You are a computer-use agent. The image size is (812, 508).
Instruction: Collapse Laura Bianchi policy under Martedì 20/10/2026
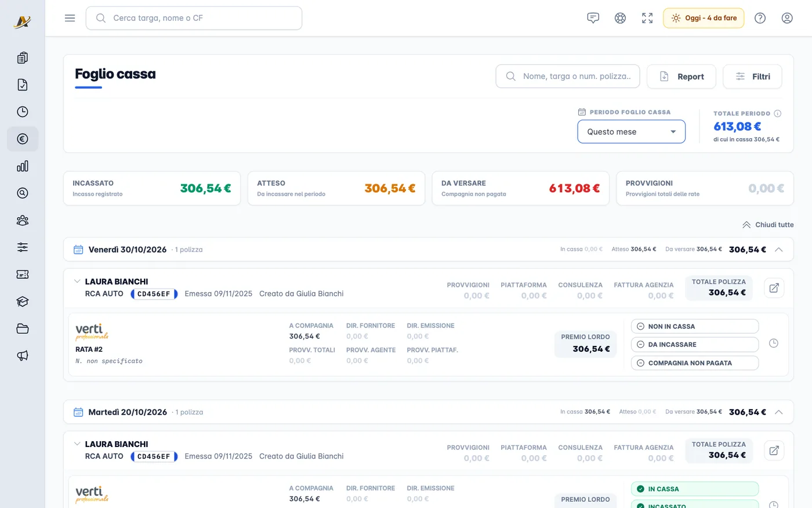coord(77,444)
